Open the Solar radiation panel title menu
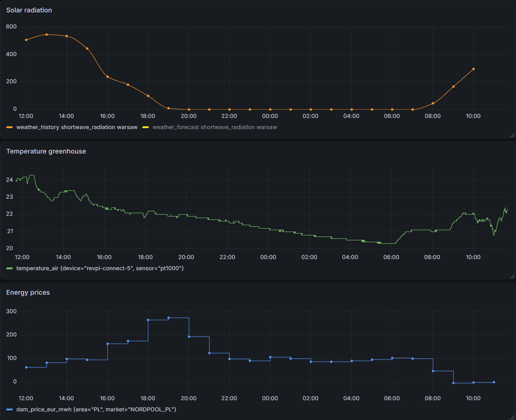516x420 pixels. coord(29,10)
